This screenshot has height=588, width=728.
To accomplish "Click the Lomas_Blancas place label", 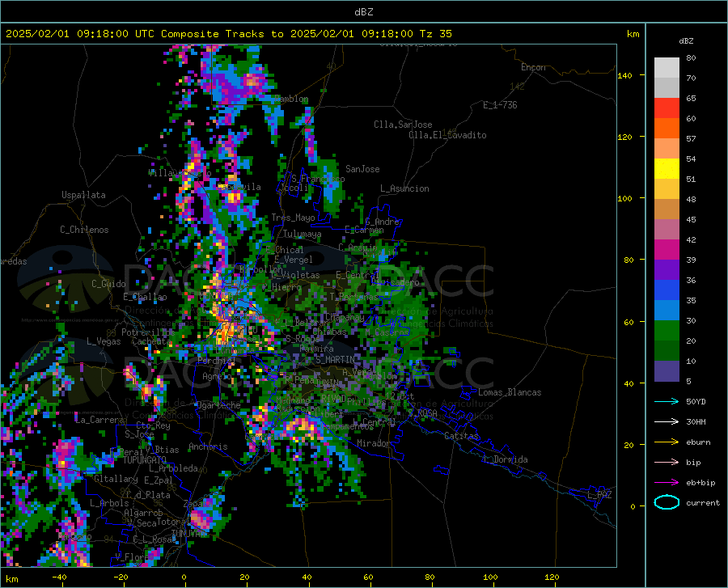I will coord(510,392).
